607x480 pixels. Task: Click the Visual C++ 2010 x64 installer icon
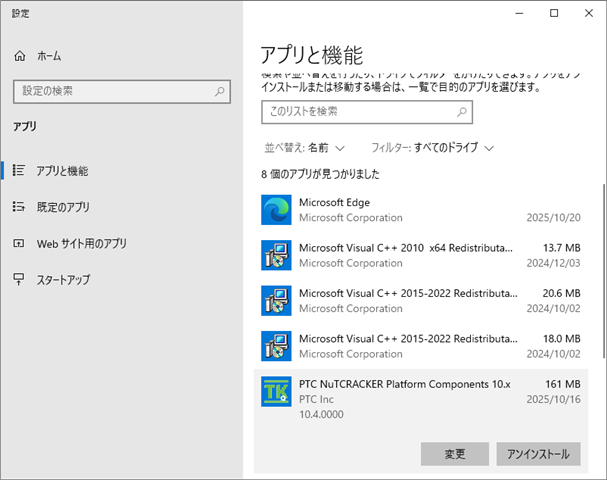pos(276,255)
